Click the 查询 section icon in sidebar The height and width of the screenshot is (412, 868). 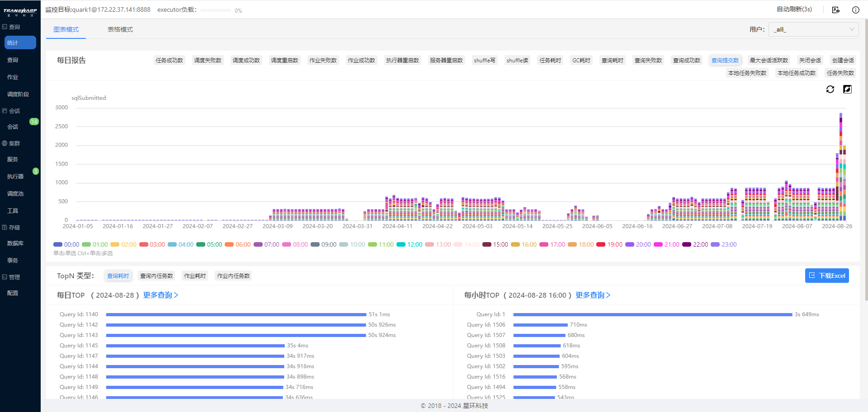click(5, 27)
